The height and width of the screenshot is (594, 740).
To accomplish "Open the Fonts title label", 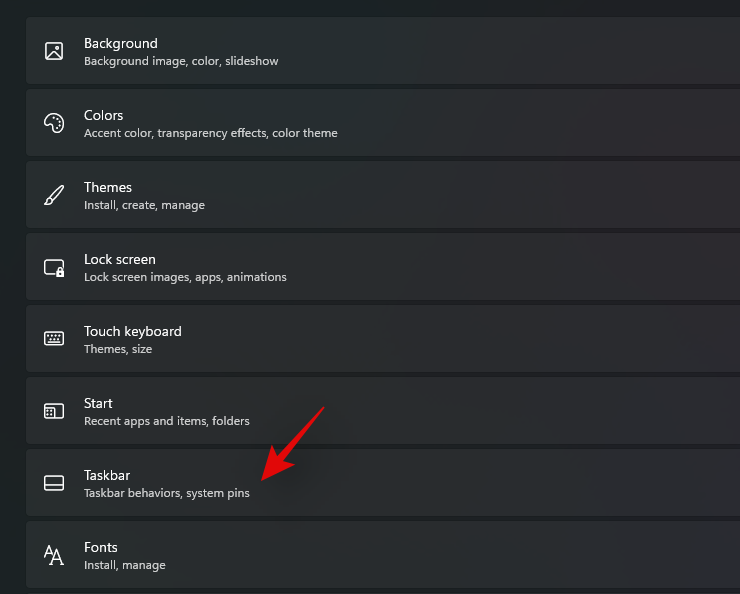I will coord(101,547).
